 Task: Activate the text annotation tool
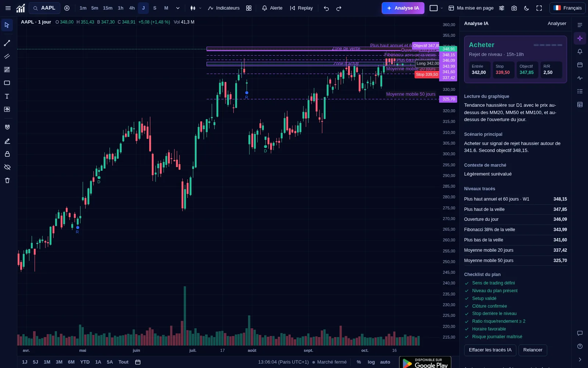[x=7, y=96]
